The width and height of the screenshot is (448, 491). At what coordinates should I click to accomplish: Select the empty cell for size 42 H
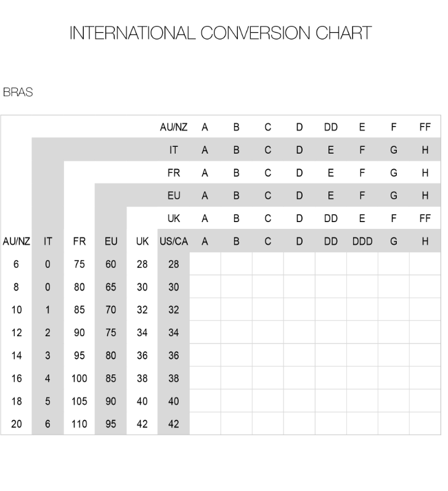[x=425, y=423]
